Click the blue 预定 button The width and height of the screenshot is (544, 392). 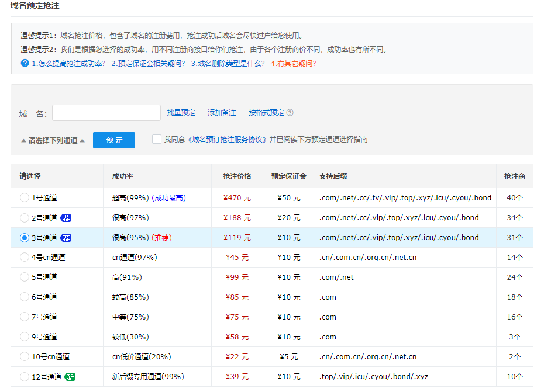click(114, 140)
